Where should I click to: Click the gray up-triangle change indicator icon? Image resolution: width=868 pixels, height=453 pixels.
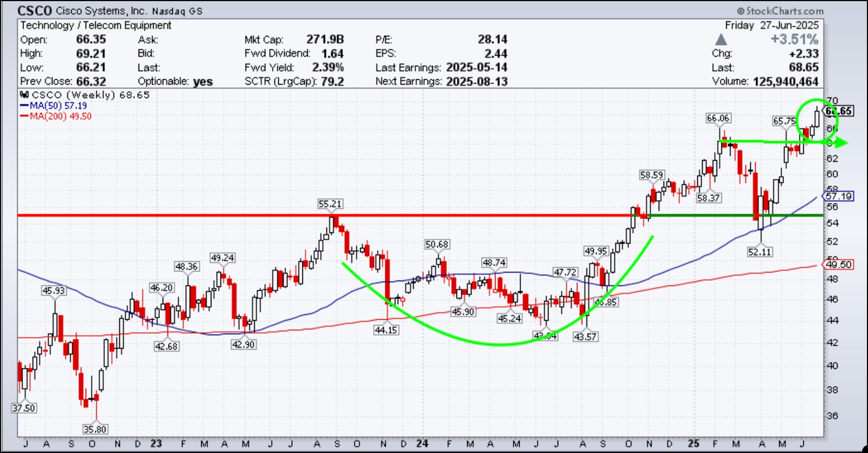click(721, 40)
